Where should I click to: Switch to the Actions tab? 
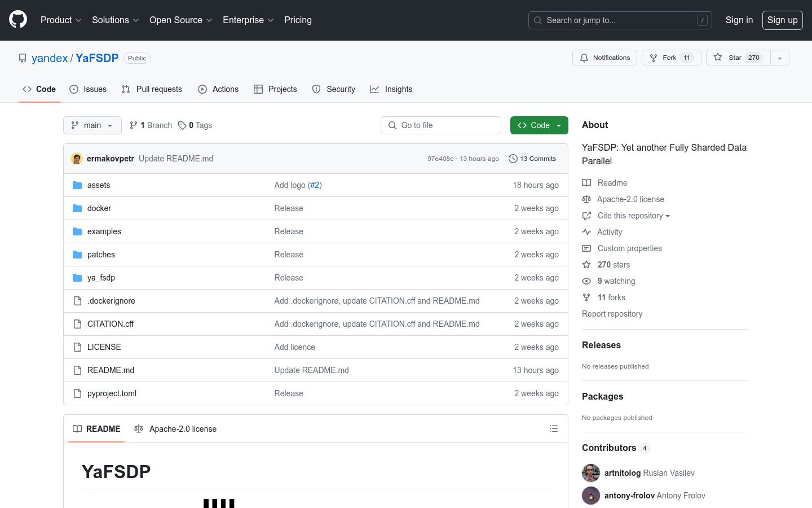click(x=218, y=89)
